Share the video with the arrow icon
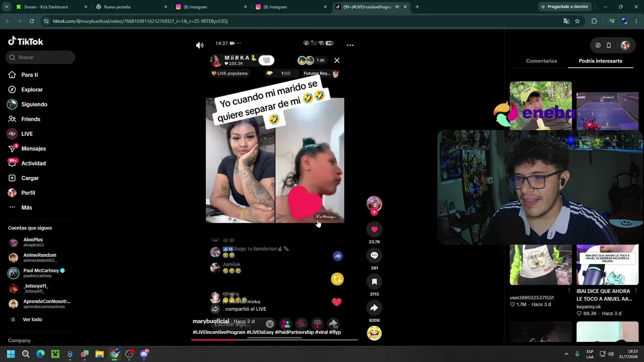Image resolution: width=644 pixels, height=362 pixels. click(374, 308)
